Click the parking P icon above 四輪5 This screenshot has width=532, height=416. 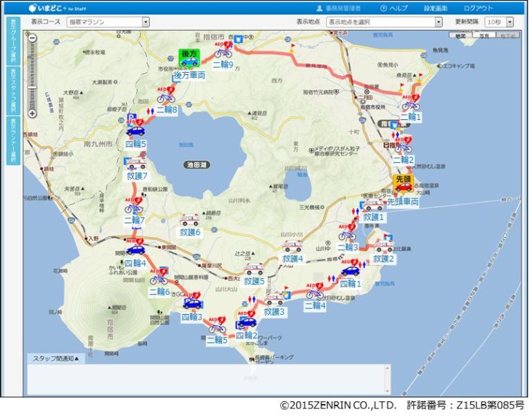[132, 117]
